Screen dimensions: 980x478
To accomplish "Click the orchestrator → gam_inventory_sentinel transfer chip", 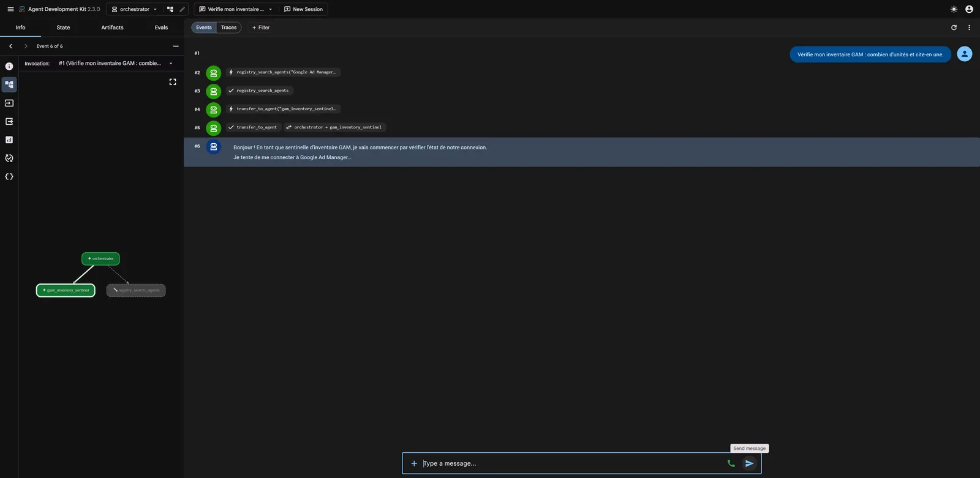I will pos(335,127).
